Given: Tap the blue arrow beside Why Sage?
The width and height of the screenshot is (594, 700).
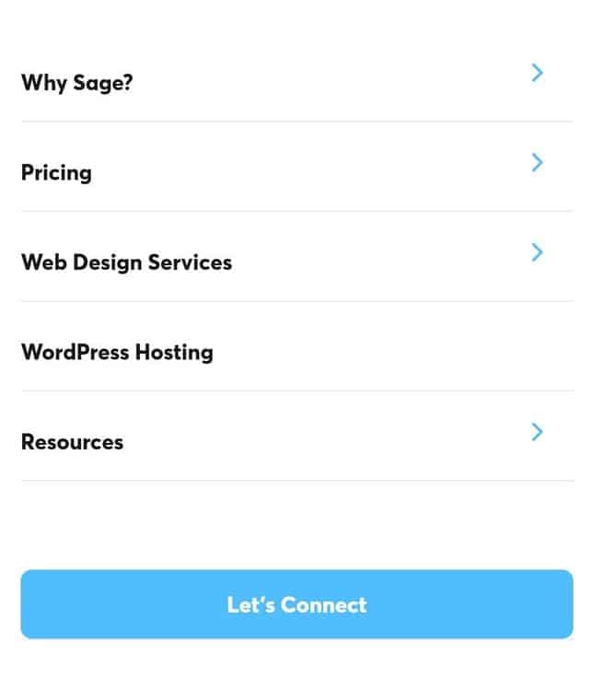Looking at the screenshot, I should pyautogui.click(x=537, y=73).
